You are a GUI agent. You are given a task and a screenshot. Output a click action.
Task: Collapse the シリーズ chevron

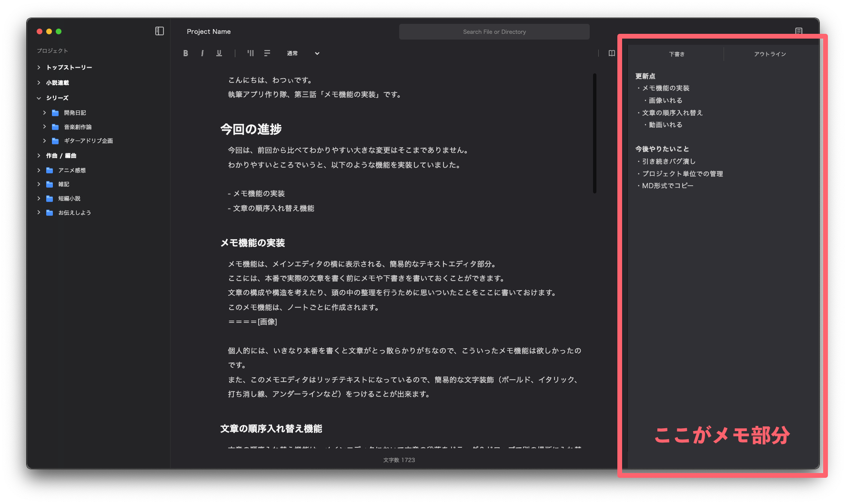pos(39,98)
